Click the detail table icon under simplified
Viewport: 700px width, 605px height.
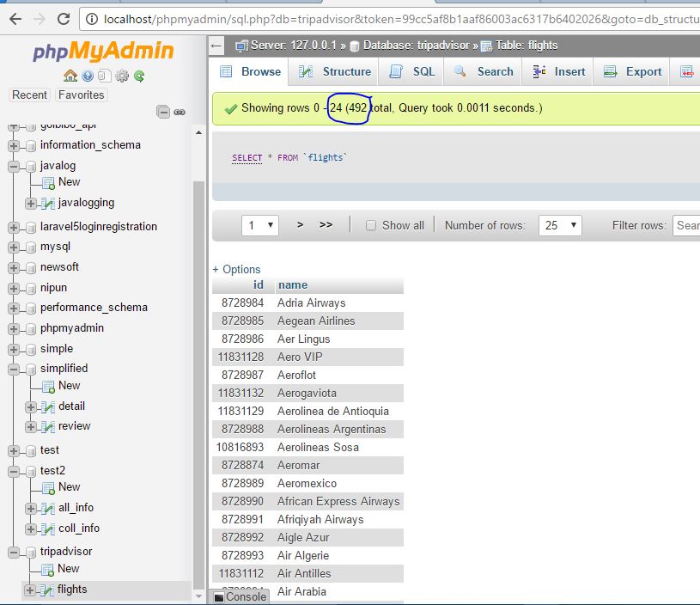(x=48, y=406)
